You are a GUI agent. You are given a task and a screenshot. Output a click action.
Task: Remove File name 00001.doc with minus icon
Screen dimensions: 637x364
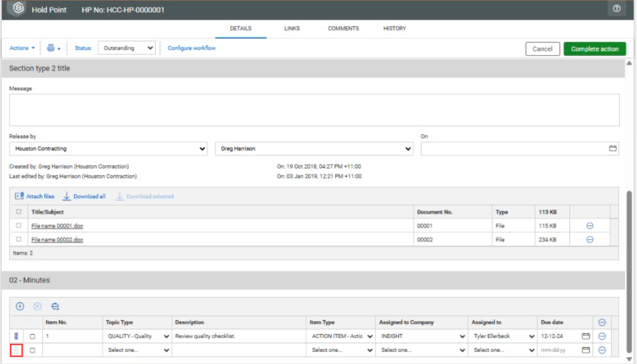[590, 225]
